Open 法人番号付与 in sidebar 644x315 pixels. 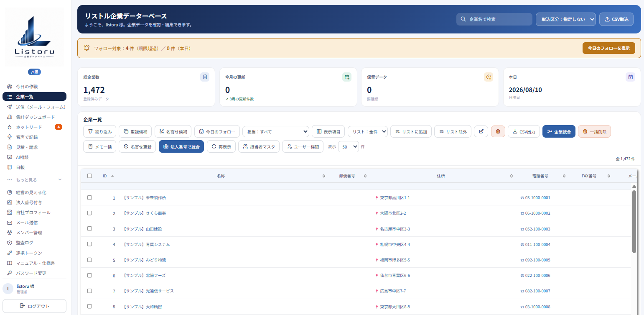[34, 202]
